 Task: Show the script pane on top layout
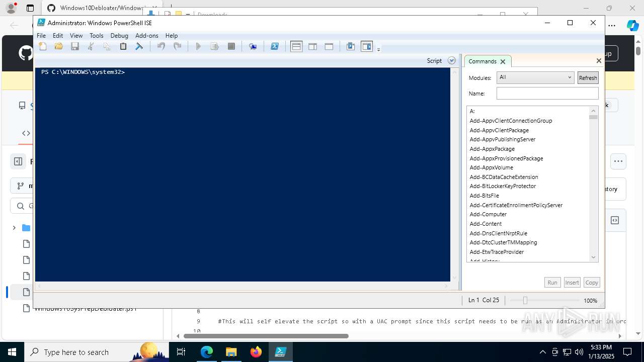296,46
